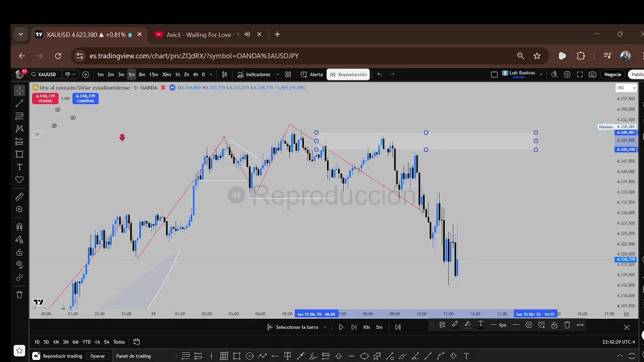Open the pattern drawing tools
Image resolution: width=644 pixels, height=362 pixels.
[20, 129]
